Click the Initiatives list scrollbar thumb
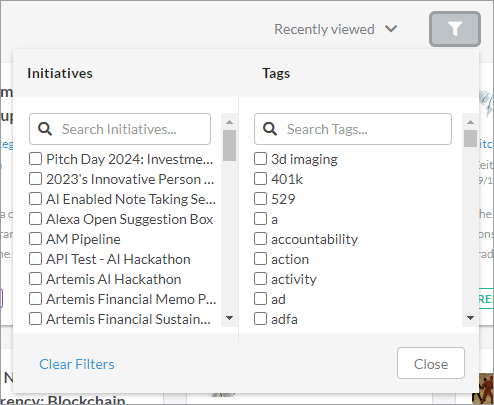This screenshot has width=494, height=405. [x=229, y=145]
